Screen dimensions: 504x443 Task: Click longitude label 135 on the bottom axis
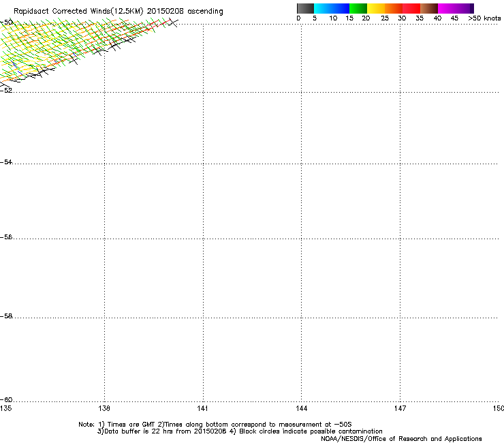click(x=5, y=408)
